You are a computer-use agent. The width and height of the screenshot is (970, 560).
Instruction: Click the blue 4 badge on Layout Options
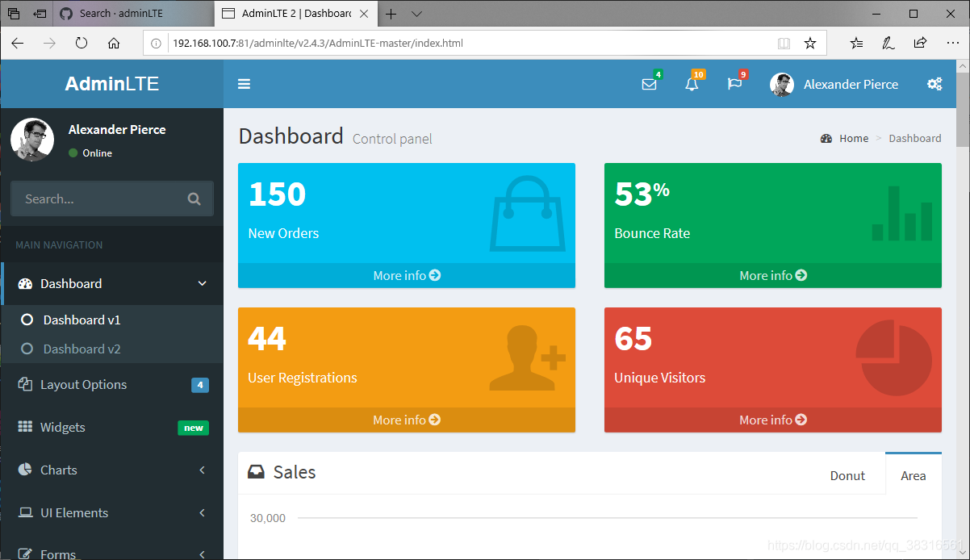click(200, 385)
